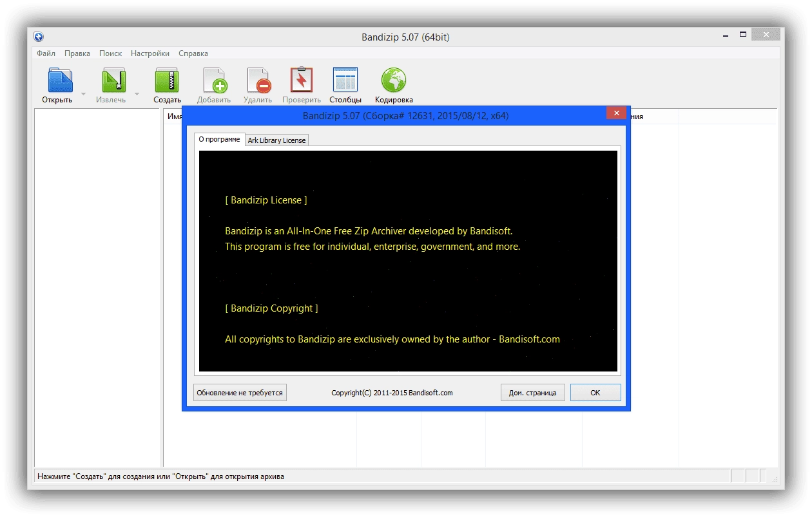
Task: Open the Поиск menu
Action: 110,53
